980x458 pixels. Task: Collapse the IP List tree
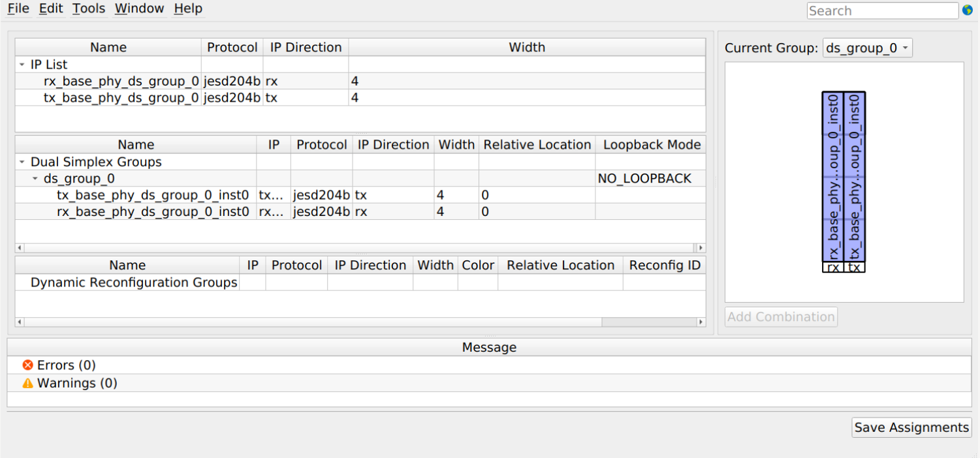22,65
